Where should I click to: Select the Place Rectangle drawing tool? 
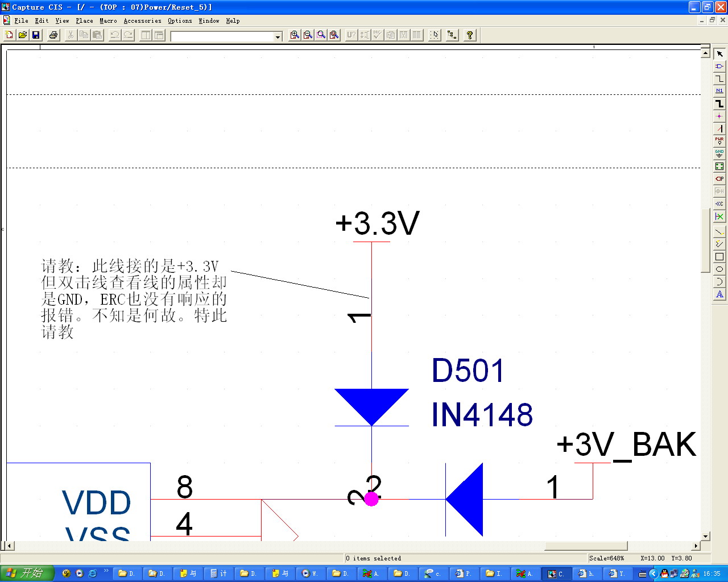coord(719,257)
